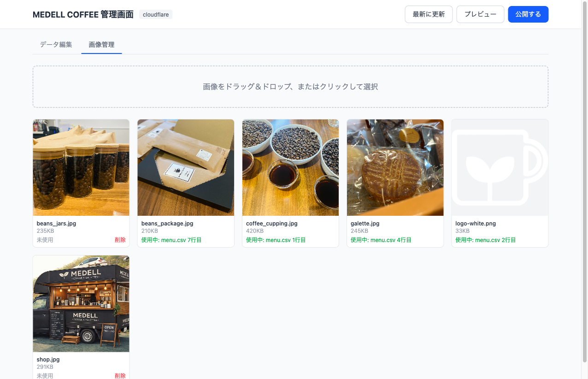
Task: Select the beans_jars.jpg thumbnail
Action: coord(81,167)
